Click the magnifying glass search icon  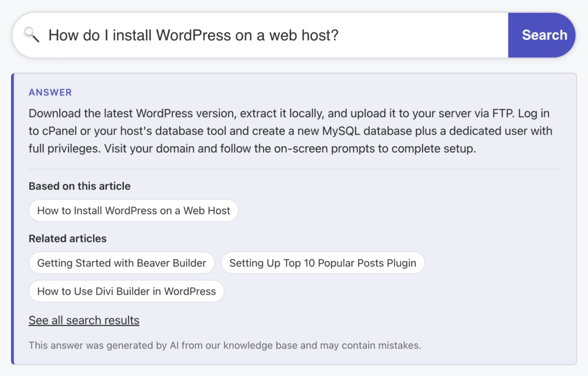coord(32,35)
